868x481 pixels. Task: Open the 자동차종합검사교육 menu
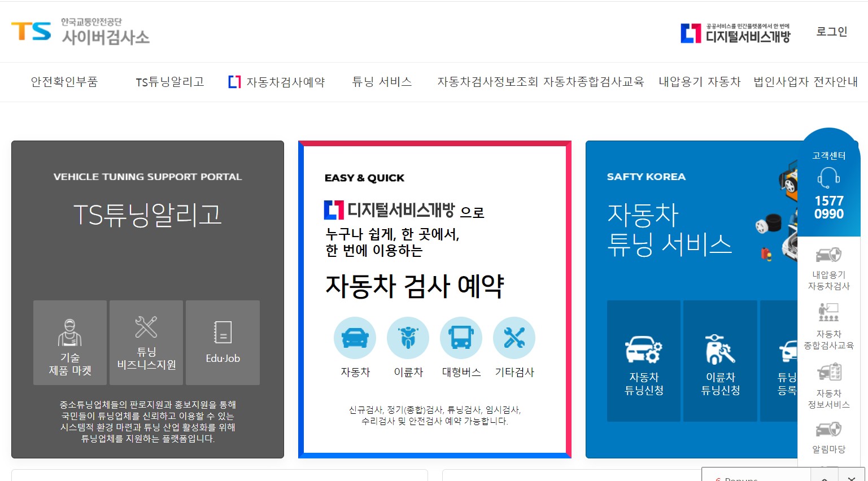click(594, 82)
